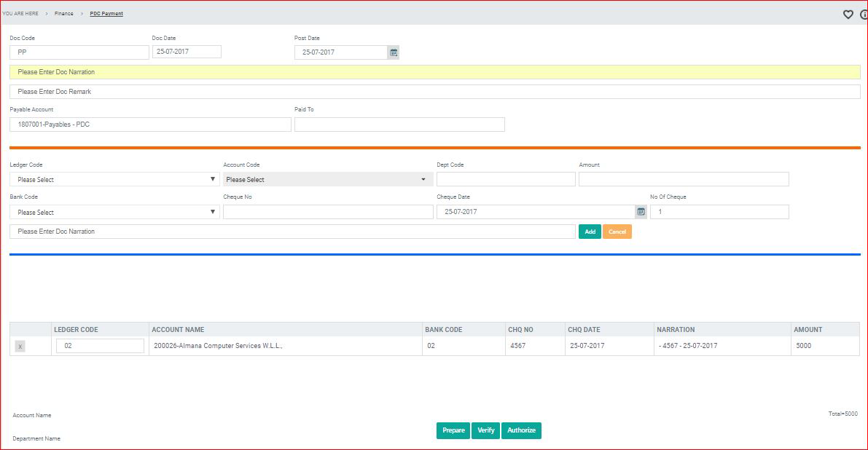The height and width of the screenshot is (450, 868).
Task: Go to Finance in breadcrumb
Action: click(64, 14)
